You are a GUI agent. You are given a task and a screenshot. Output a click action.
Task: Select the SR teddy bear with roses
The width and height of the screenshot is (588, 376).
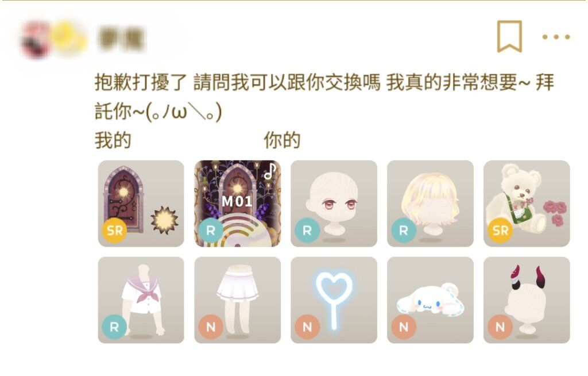pos(527,204)
